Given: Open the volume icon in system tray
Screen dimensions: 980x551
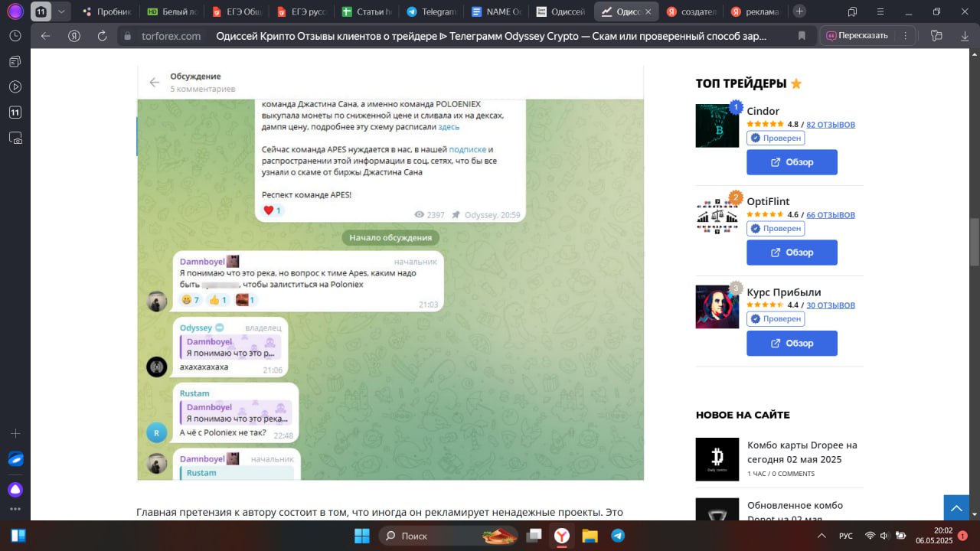Looking at the screenshot, I should point(884,536).
